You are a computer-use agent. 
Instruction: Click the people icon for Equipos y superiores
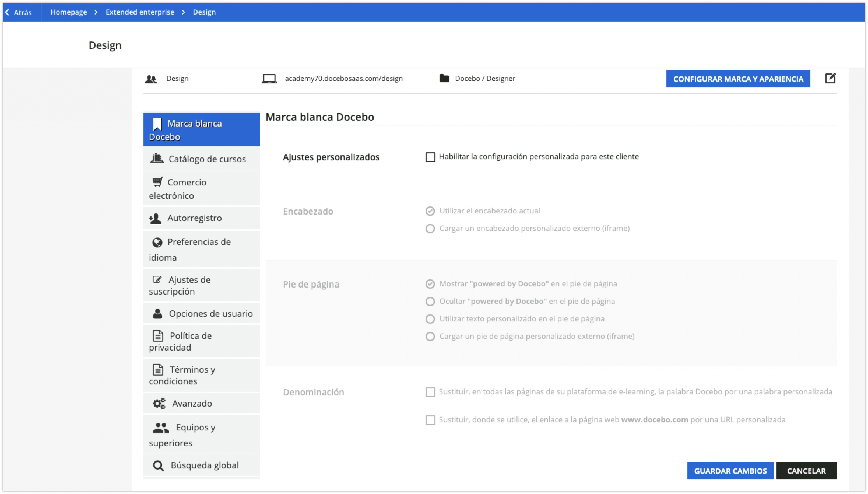tap(161, 428)
